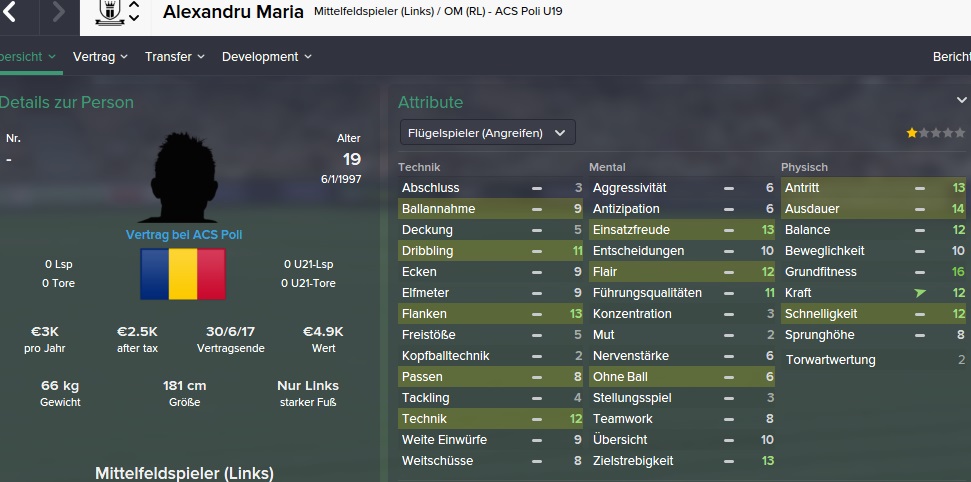971x482 pixels.
Task: Click the player silhouette portrait
Action: point(183,178)
